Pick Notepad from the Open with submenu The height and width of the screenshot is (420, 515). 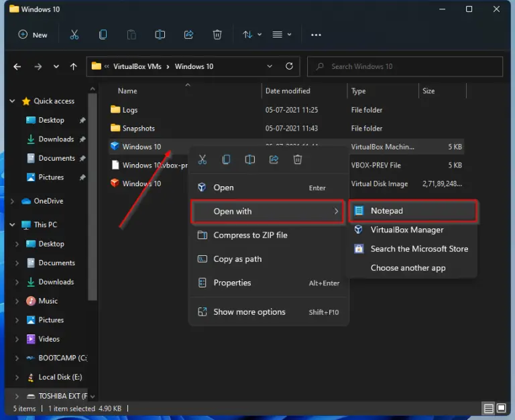[x=413, y=211]
